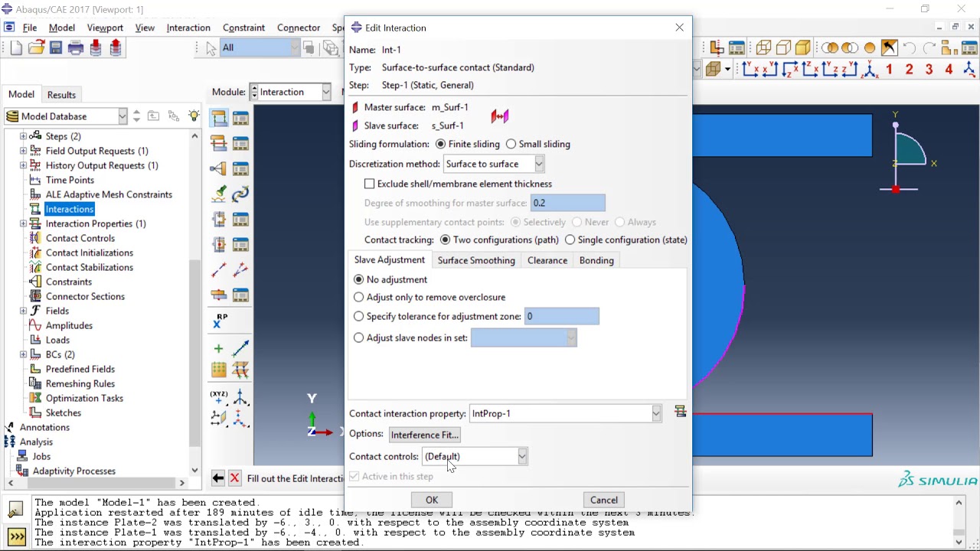This screenshot has height=551, width=980.
Task: Switch to the Surface Smoothing tab
Action: pos(476,260)
